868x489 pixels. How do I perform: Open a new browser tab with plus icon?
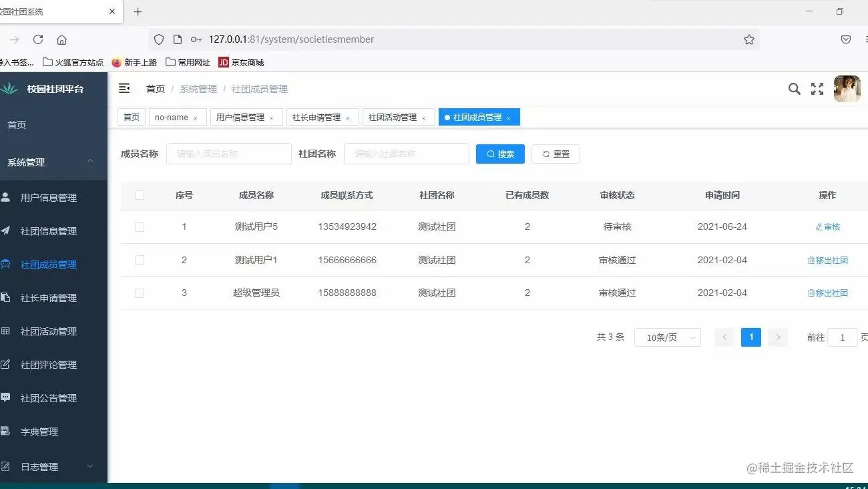point(138,11)
